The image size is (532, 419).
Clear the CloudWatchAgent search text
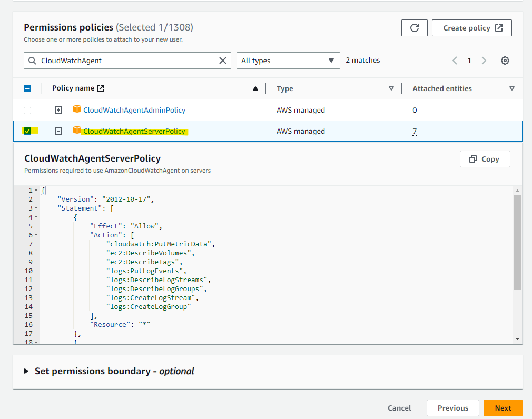pyautogui.click(x=223, y=61)
